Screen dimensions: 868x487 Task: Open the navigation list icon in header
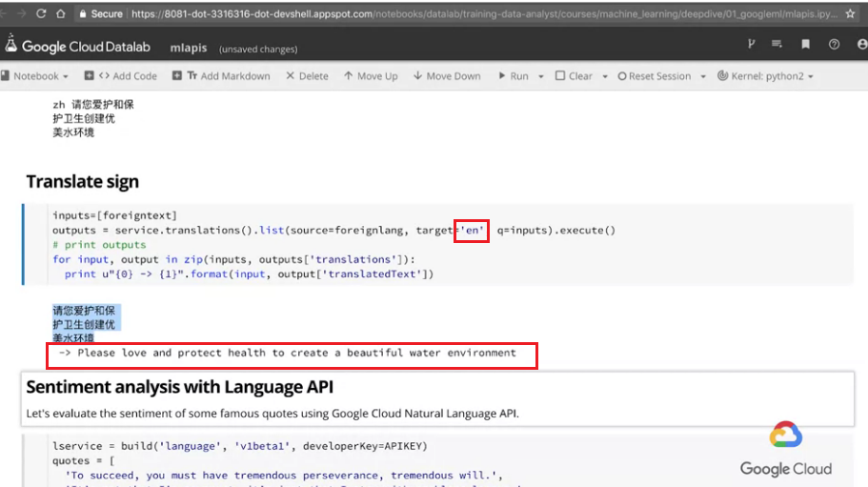[777, 44]
